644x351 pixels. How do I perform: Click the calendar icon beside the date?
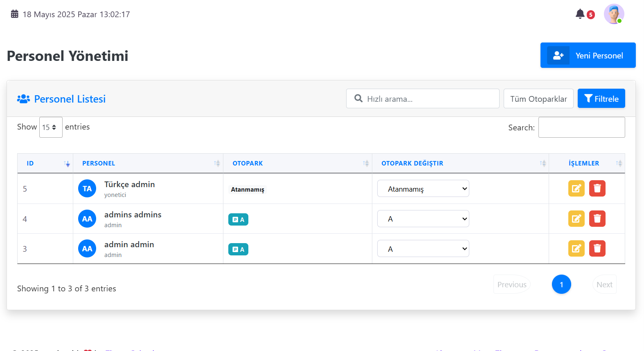point(15,14)
